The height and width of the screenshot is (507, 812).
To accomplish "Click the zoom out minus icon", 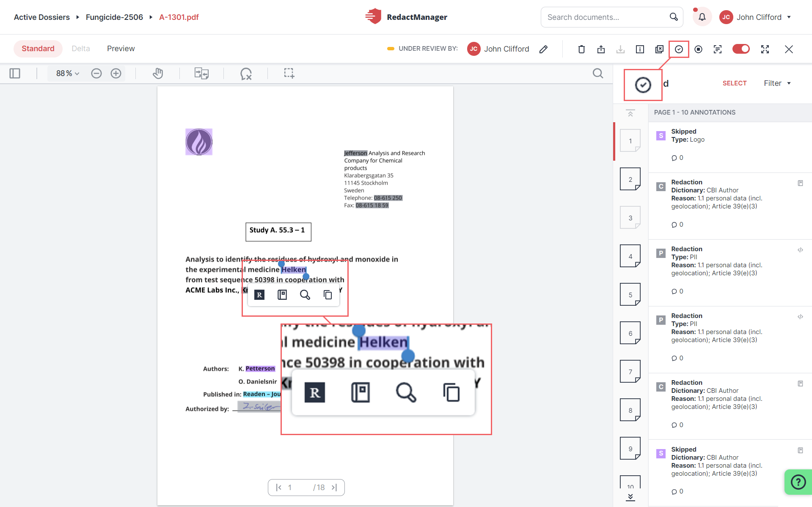I will [96, 73].
